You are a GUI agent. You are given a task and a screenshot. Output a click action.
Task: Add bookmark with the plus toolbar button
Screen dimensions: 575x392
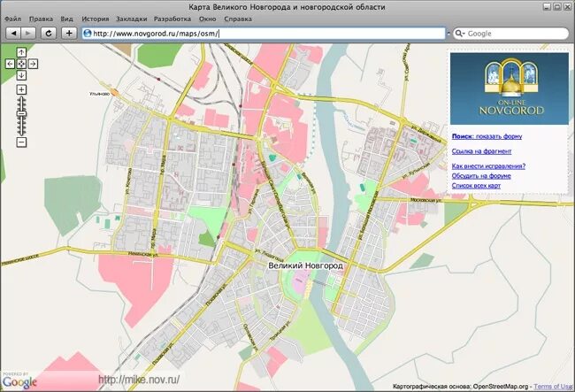69,34
